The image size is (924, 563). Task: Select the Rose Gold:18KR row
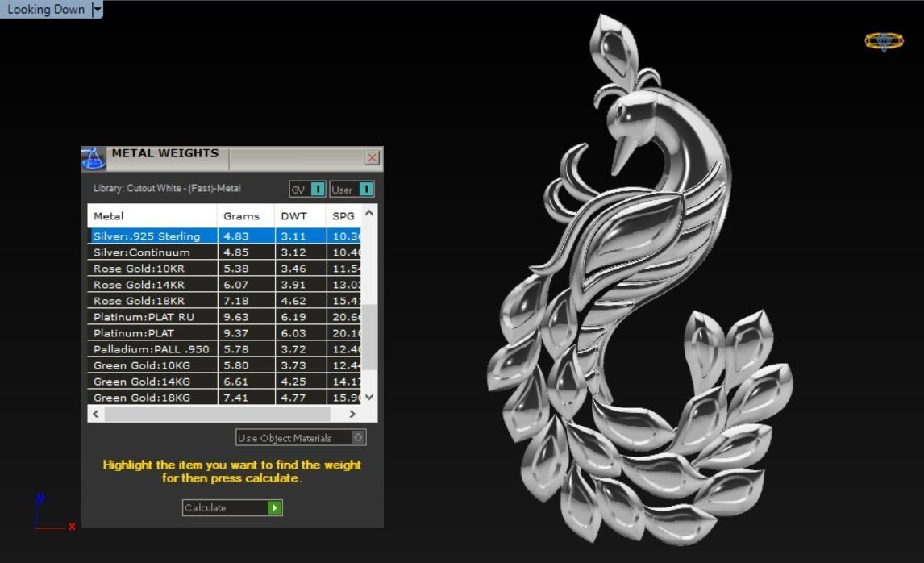(224, 301)
